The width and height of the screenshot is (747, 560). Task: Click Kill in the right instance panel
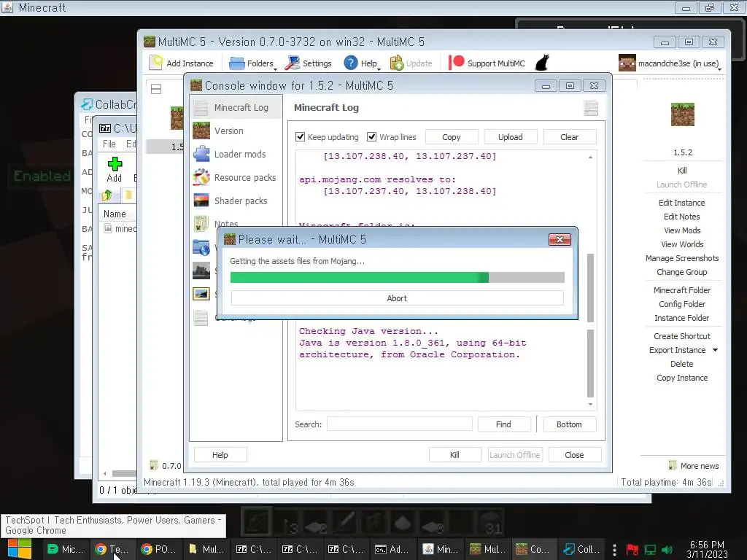(682, 171)
